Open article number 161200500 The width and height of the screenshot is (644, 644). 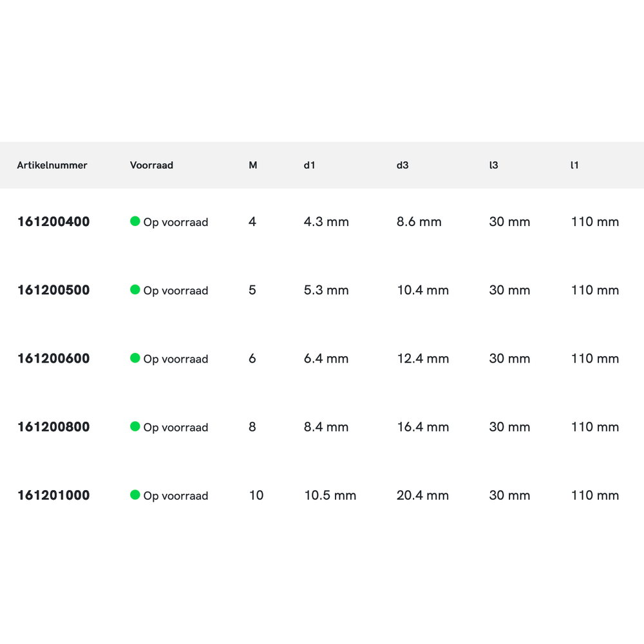click(x=53, y=290)
